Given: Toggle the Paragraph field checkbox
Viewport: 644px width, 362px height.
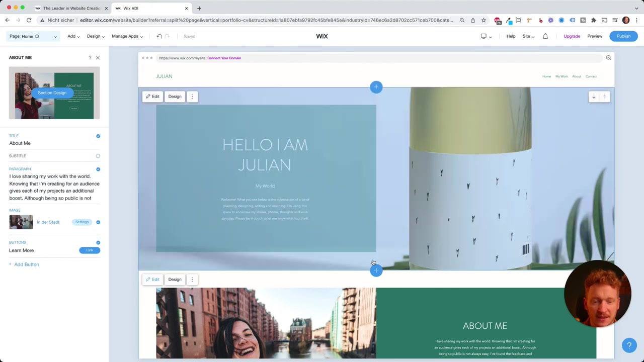Looking at the screenshot, I should coord(98,169).
